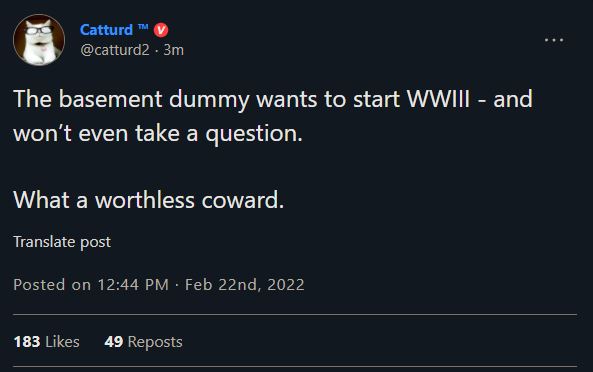Screen dimensions: 593x372
Task: Click the number 183 likes count
Action: [27, 342]
